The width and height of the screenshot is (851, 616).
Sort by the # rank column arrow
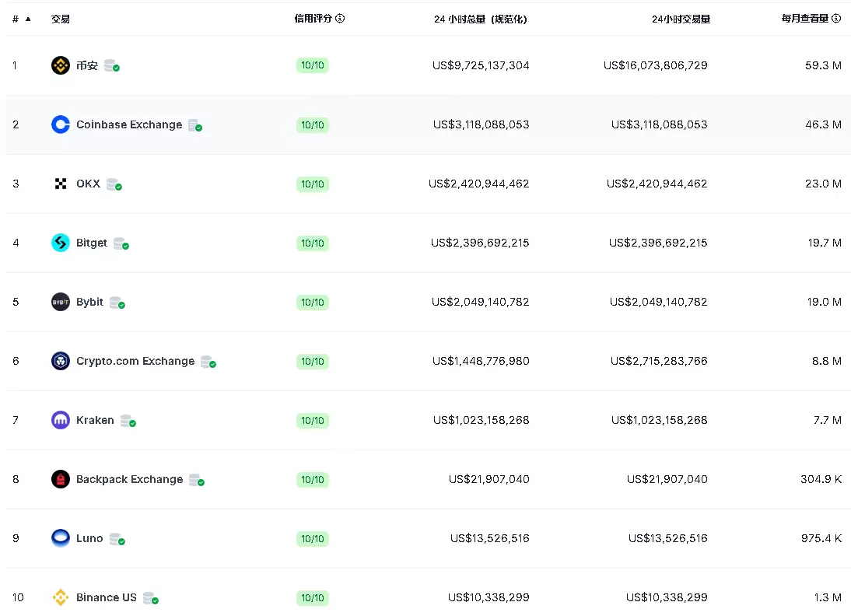(x=28, y=19)
